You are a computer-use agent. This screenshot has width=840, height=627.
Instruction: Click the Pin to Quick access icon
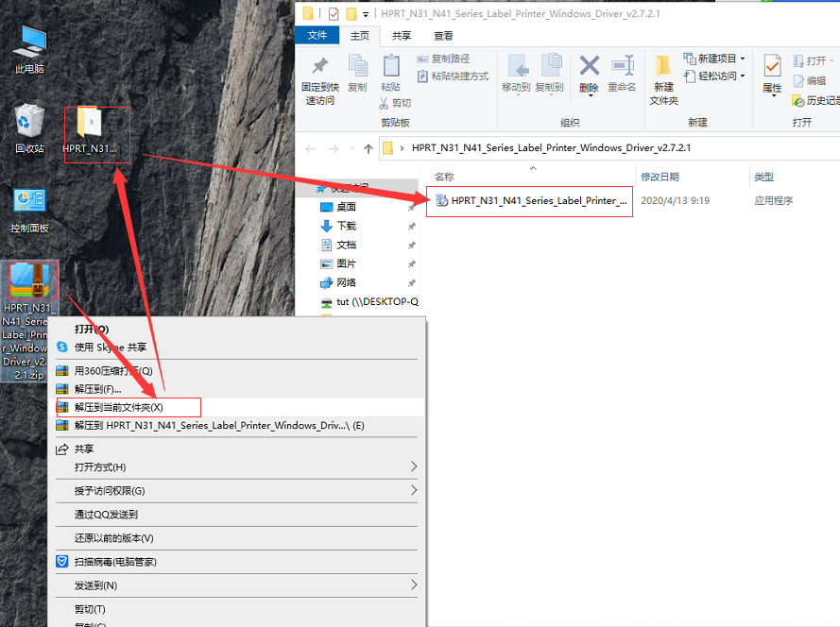point(319,65)
